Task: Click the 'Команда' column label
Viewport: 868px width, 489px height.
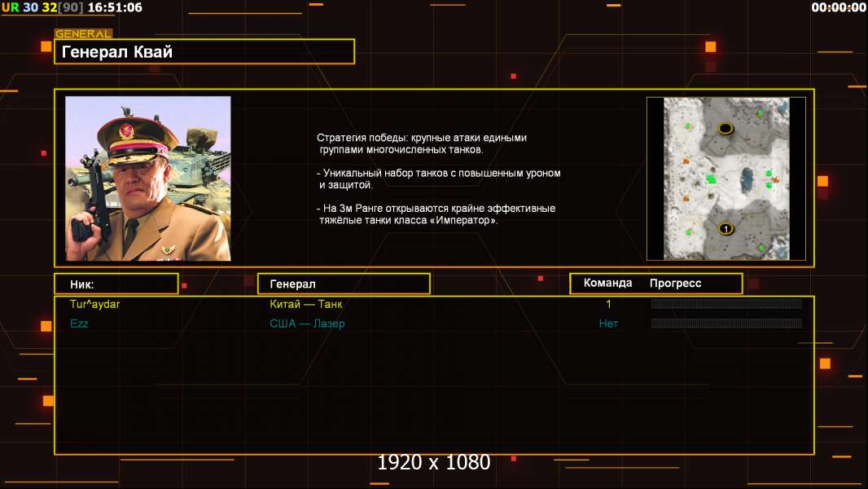Action: (607, 283)
